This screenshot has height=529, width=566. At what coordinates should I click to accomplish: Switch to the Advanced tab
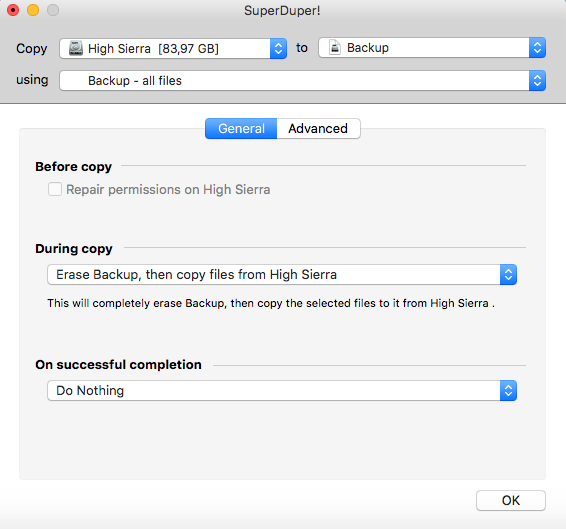point(318,129)
